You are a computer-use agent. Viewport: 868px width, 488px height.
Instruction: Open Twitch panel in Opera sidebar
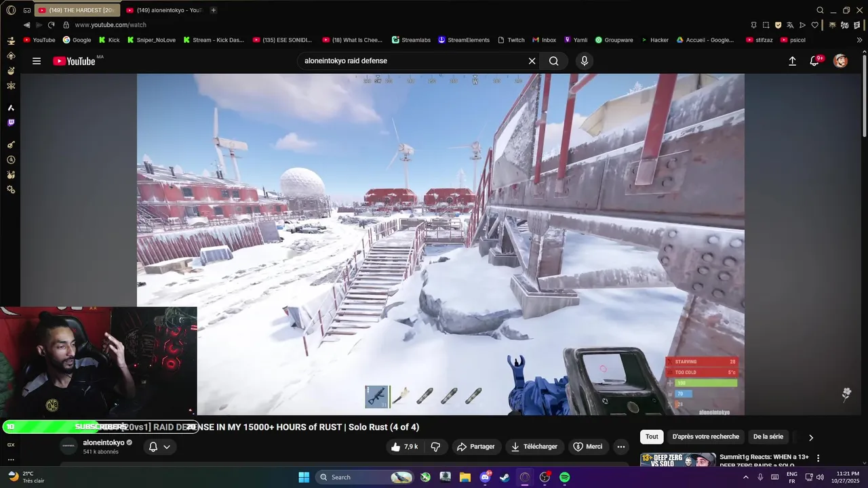(x=11, y=123)
